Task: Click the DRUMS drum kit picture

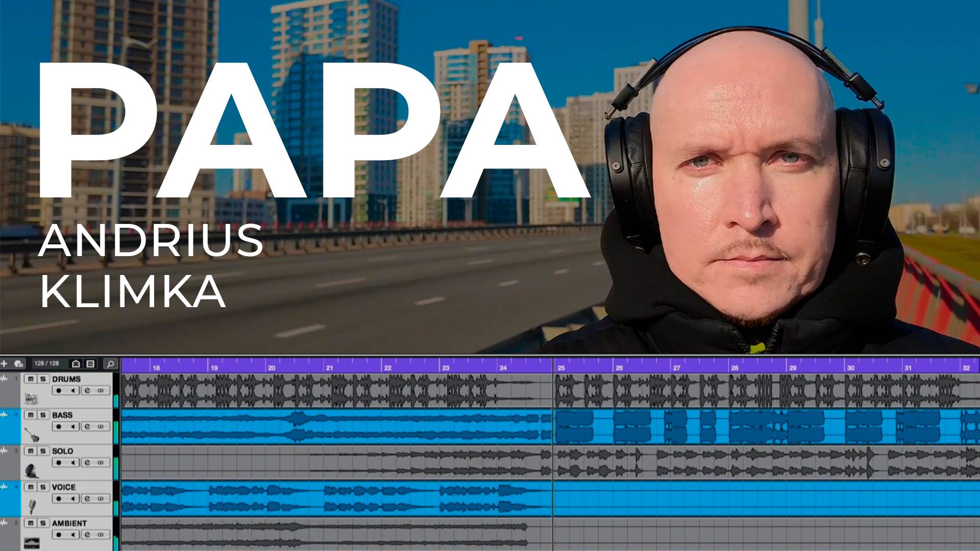Action: point(32,399)
